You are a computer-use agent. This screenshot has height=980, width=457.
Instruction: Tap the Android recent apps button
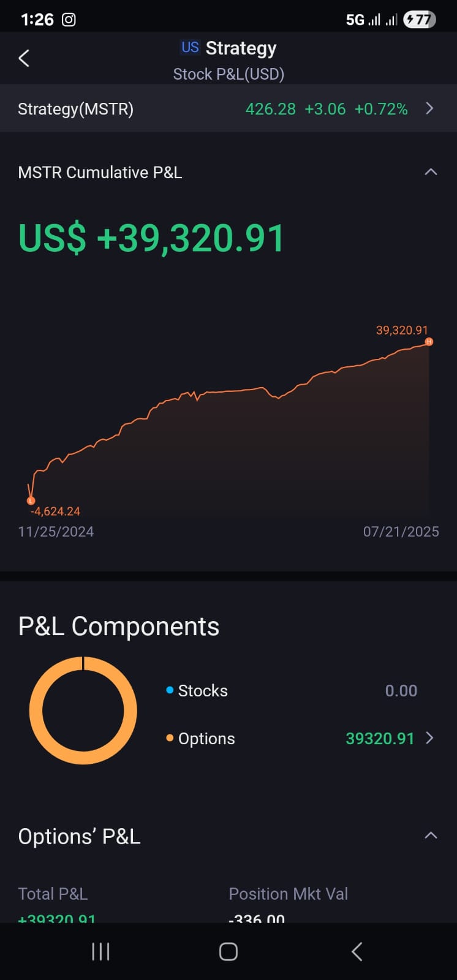tap(100, 951)
